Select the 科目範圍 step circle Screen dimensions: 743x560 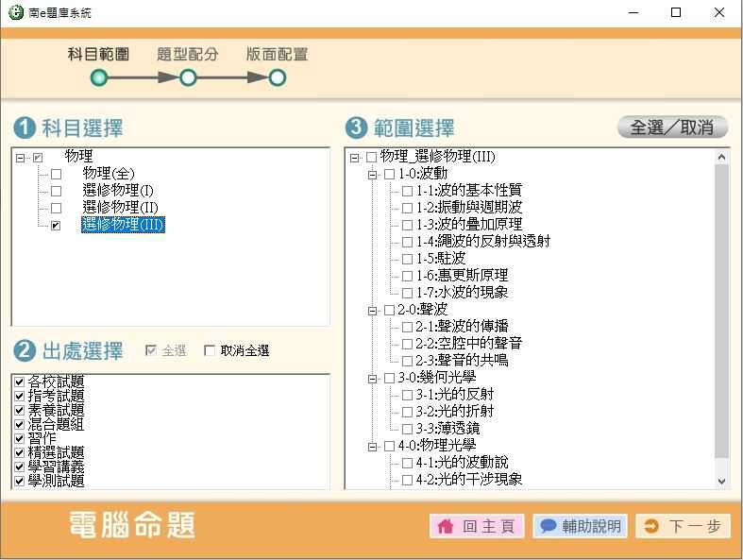(98, 77)
